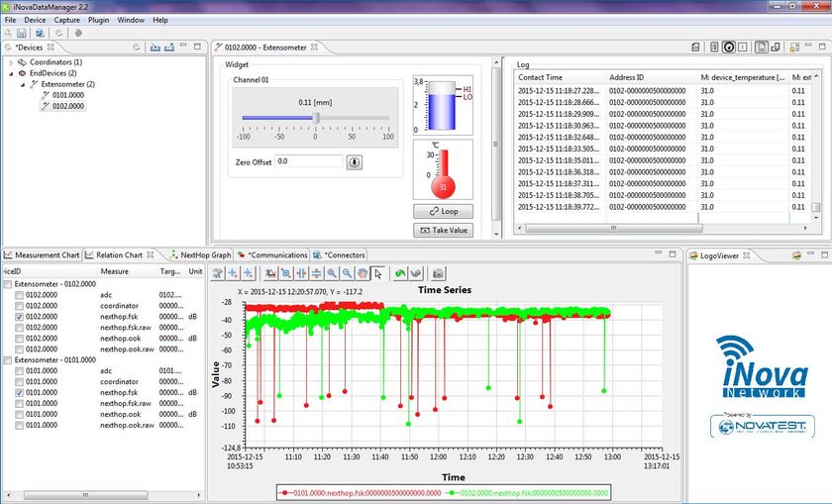This screenshot has height=504, width=832.
Task: Open the Capture menu
Action: (67, 20)
